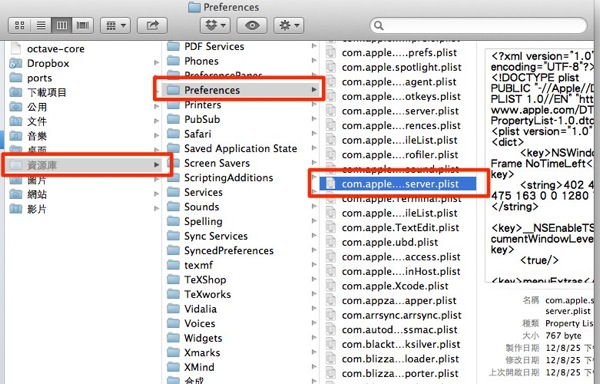Expand the 資源庫 folder arrow
This screenshot has height=384, width=600.
156,165
